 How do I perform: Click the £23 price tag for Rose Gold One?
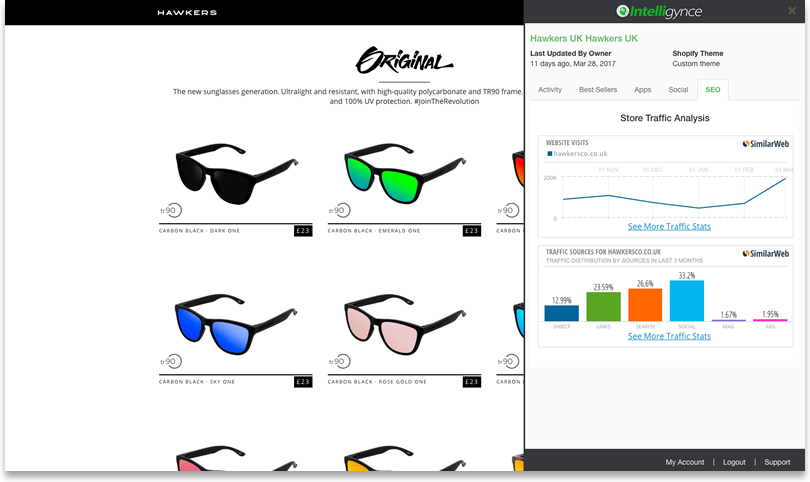(x=472, y=382)
